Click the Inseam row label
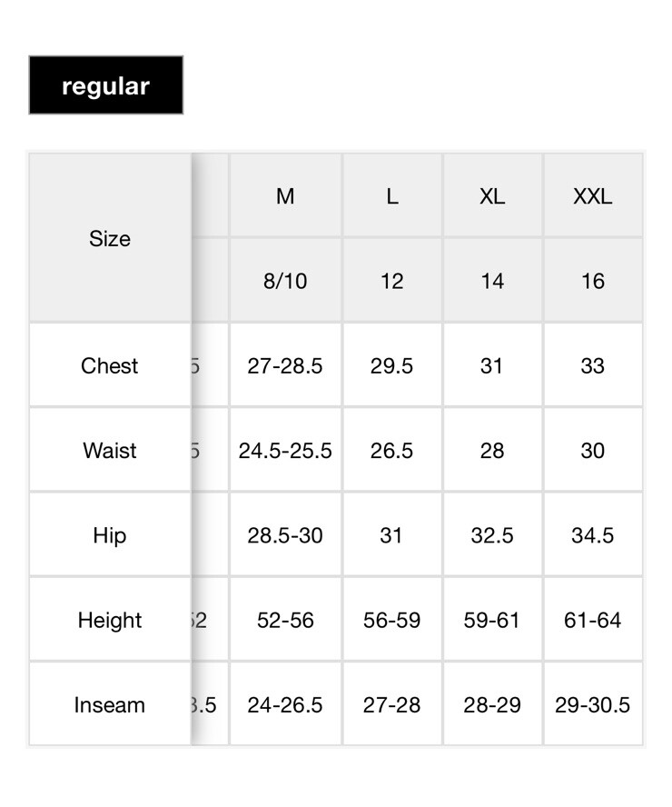The width and height of the screenshot is (672, 807). [110, 704]
